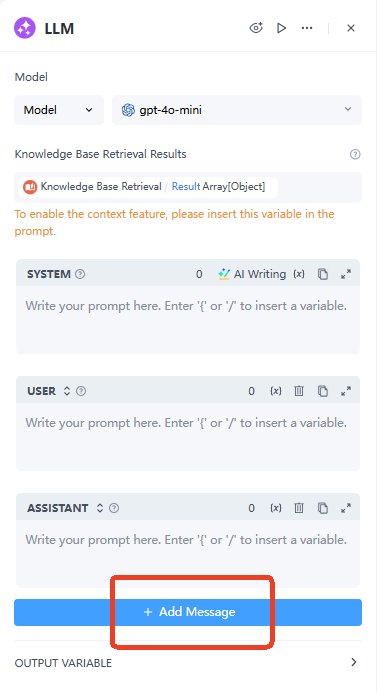
Task: Click the help icon beside Knowledge Base Retrieval Results
Action: coord(355,154)
